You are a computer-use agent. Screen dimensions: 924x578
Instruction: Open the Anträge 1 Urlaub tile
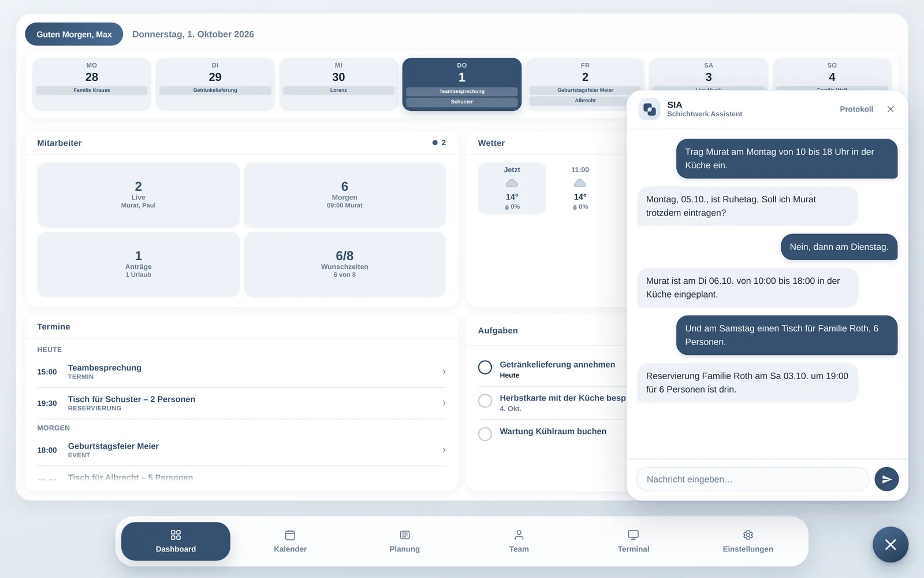tap(139, 264)
